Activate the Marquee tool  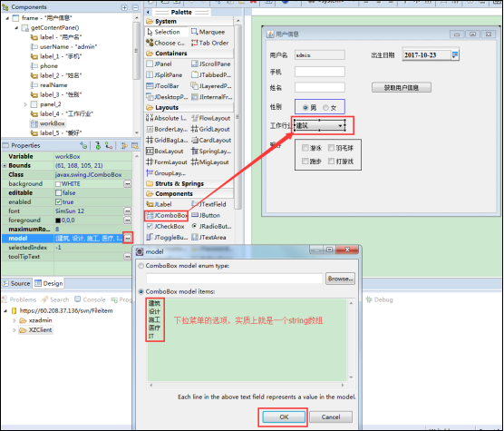208,32
